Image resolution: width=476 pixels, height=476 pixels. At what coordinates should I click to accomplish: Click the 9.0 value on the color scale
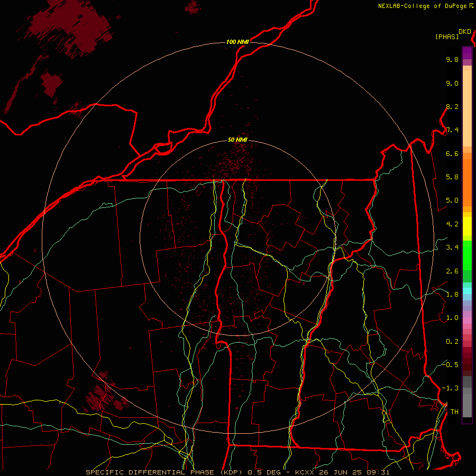(x=452, y=83)
